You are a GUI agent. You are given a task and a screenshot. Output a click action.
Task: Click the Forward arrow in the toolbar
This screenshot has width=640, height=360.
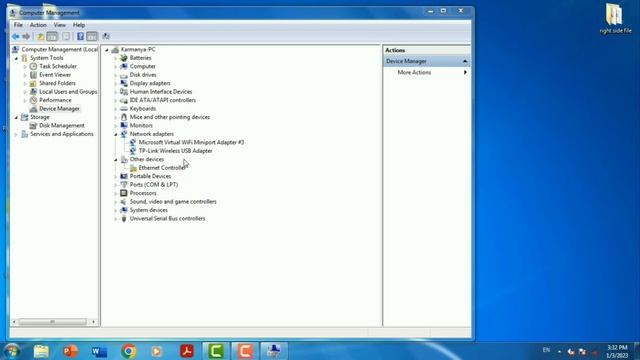(26, 36)
